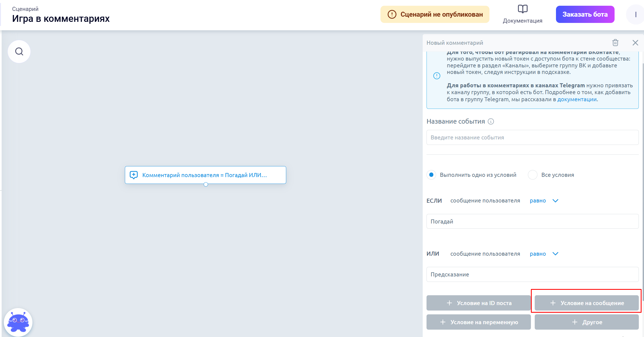Click the Другое condition button

tap(586, 322)
